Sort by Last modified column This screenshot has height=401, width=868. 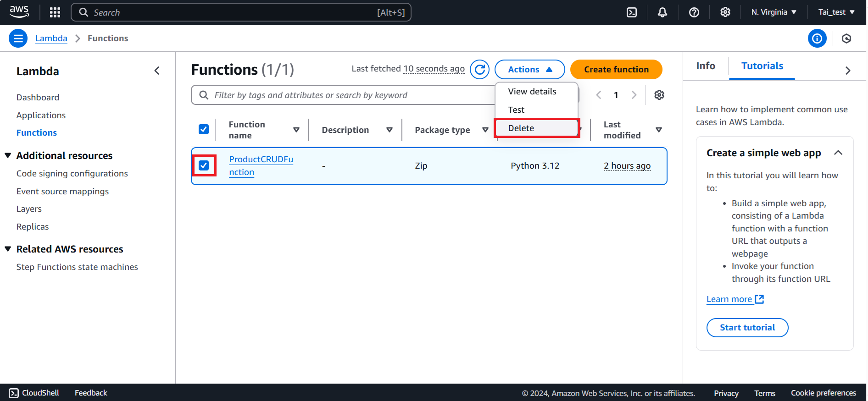pos(659,130)
